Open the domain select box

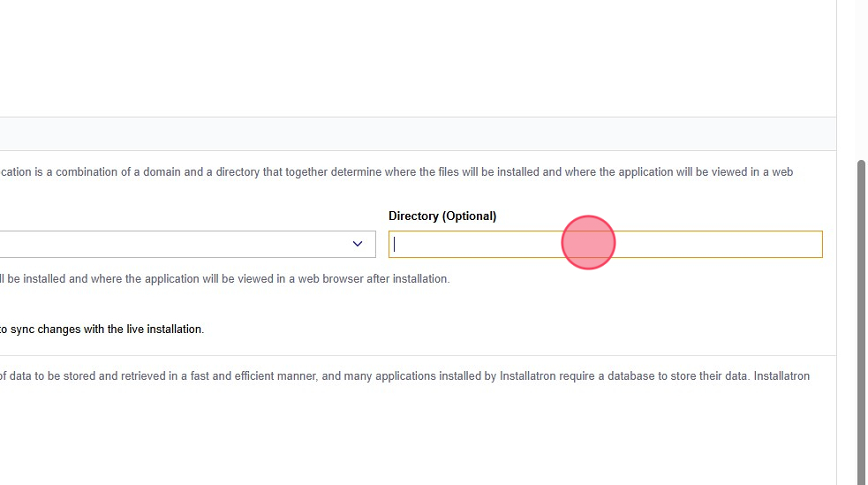coord(177,245)
